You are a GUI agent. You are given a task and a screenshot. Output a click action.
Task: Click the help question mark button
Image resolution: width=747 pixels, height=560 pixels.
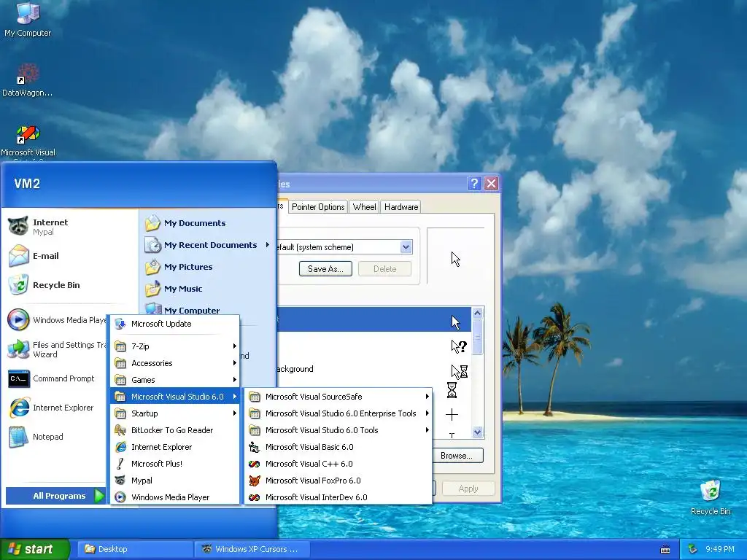[474, 183]
